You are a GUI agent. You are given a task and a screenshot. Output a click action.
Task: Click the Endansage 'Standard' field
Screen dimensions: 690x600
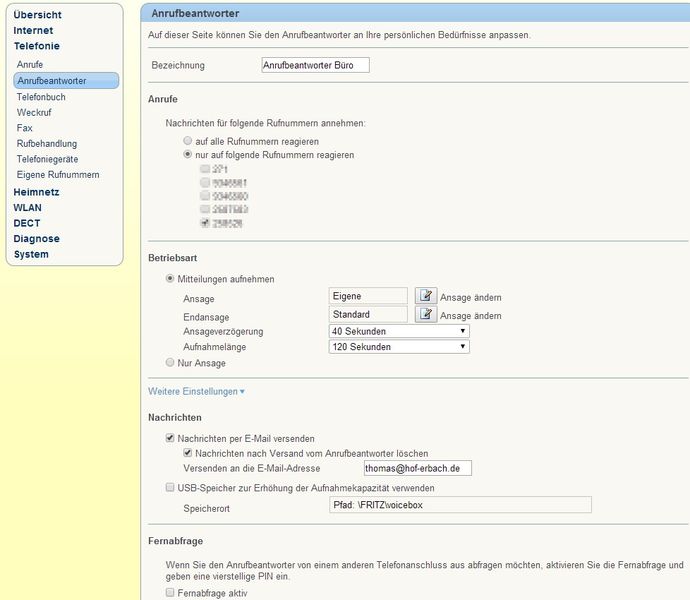(368, 314)
